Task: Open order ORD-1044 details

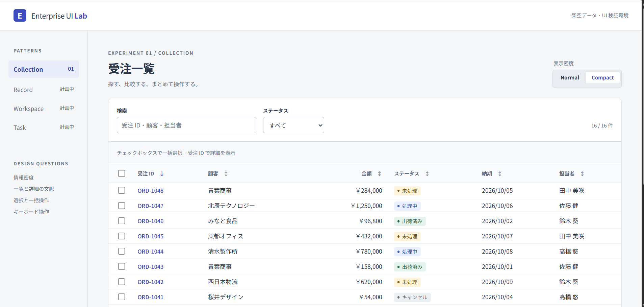Action: (x=151, y=252)
